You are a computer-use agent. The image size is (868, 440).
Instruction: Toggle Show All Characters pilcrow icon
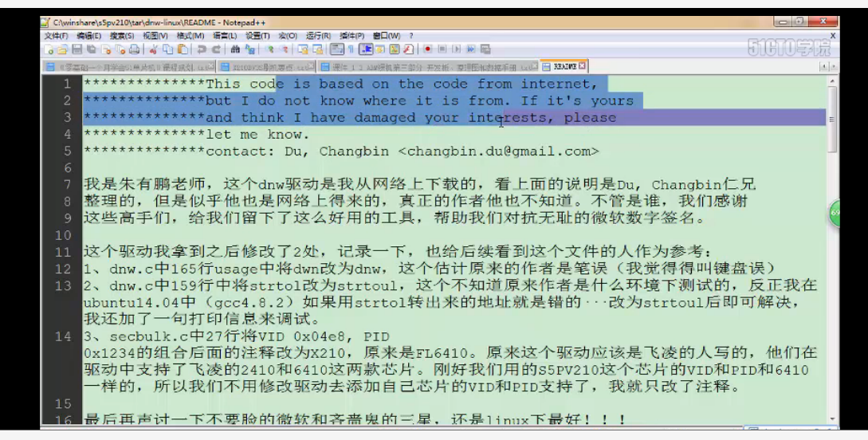pyautogui.click(x=351, y=49)
